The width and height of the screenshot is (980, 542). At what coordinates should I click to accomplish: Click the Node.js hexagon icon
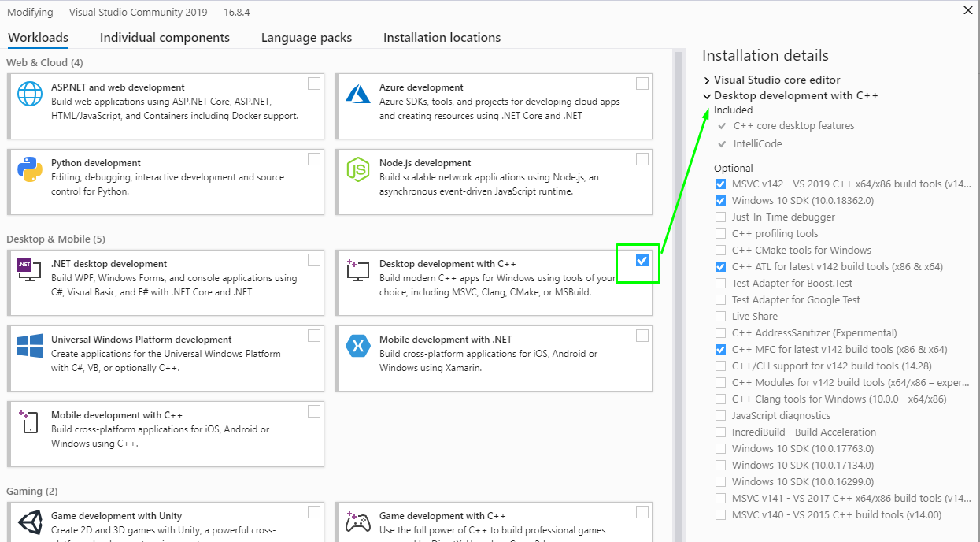(358, 169)
